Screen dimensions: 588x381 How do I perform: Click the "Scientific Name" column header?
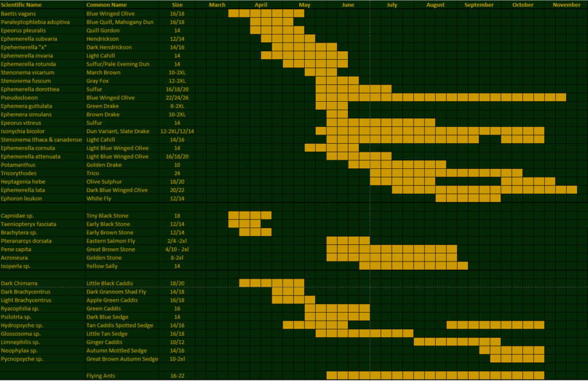click(x=21, y=5)
